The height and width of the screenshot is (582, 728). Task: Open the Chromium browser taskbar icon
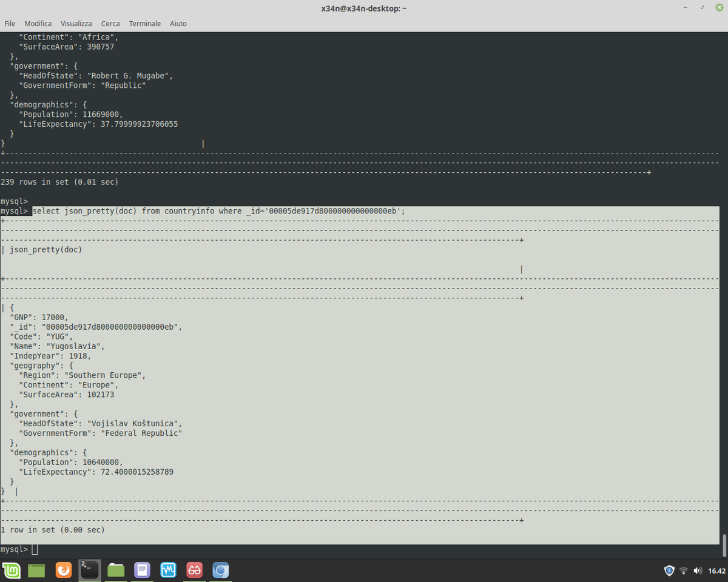tap(221, 570)
